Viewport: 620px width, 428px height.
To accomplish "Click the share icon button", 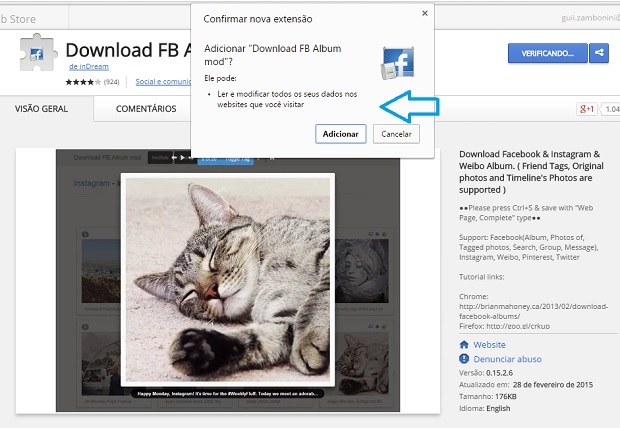I will coord(599,53).
